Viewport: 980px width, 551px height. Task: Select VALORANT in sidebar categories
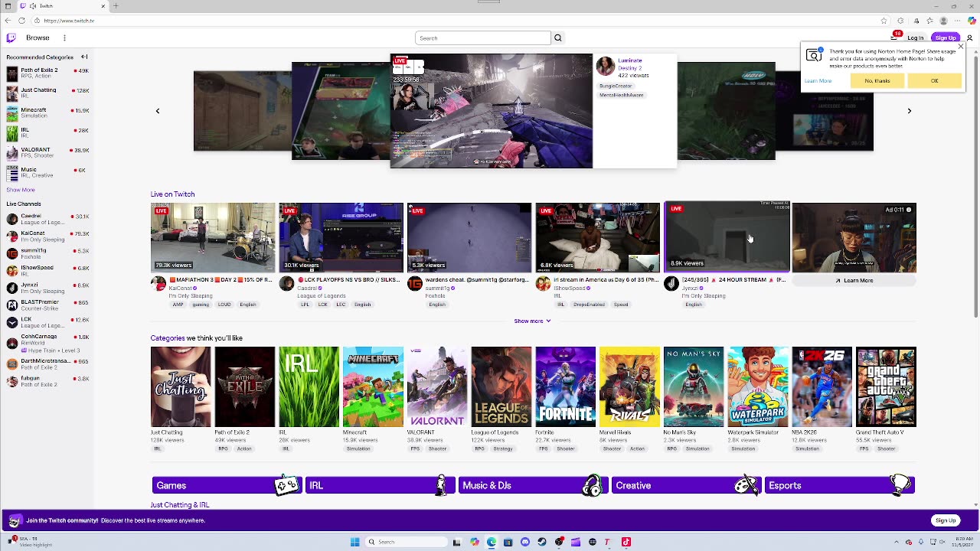tap(46, 152)
